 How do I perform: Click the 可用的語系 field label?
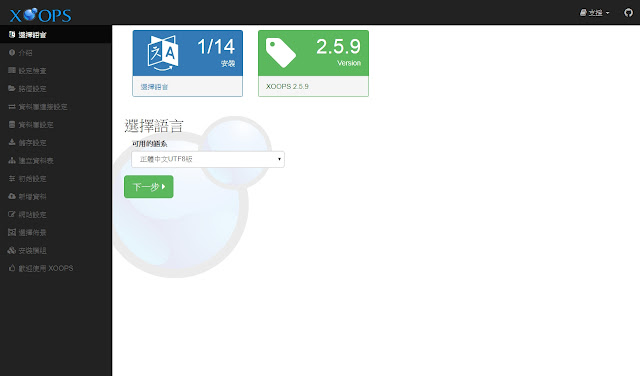point(149,144)
